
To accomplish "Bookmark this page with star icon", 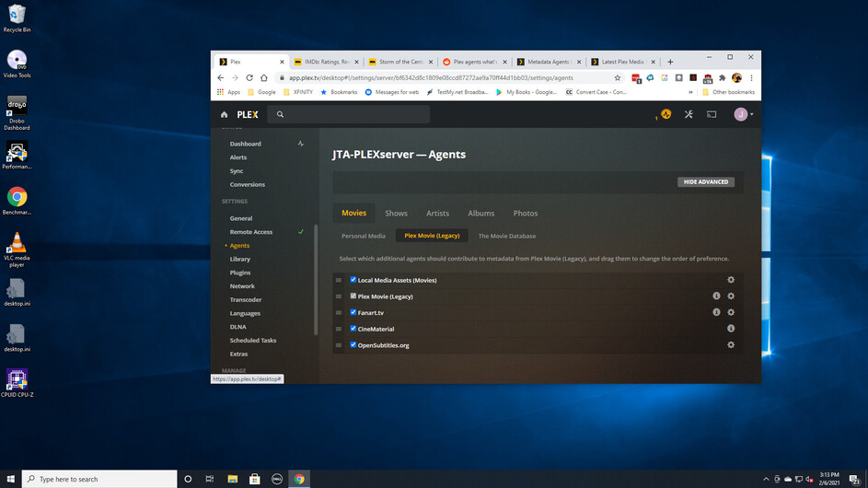I will (618, 77).
